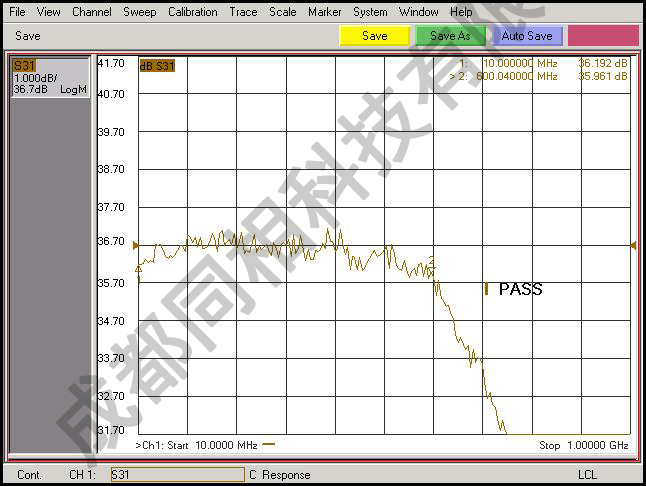Open the System menu
The height and width of the screenshot is (486, 646).
coord(370,12)
